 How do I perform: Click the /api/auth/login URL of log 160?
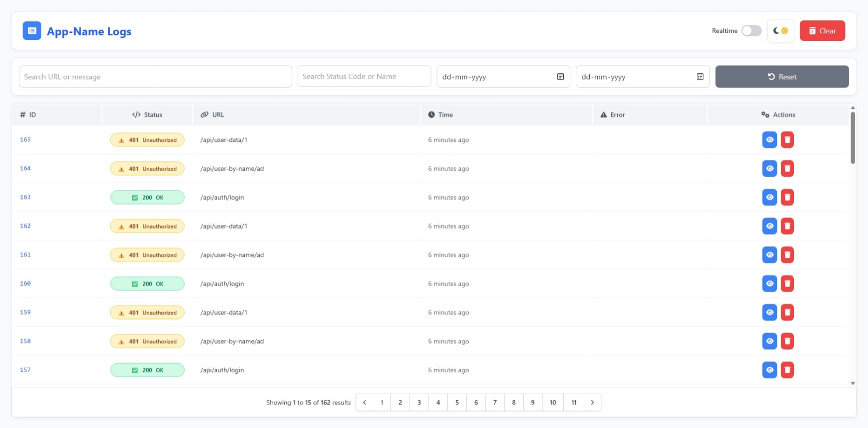click(222, 284)
